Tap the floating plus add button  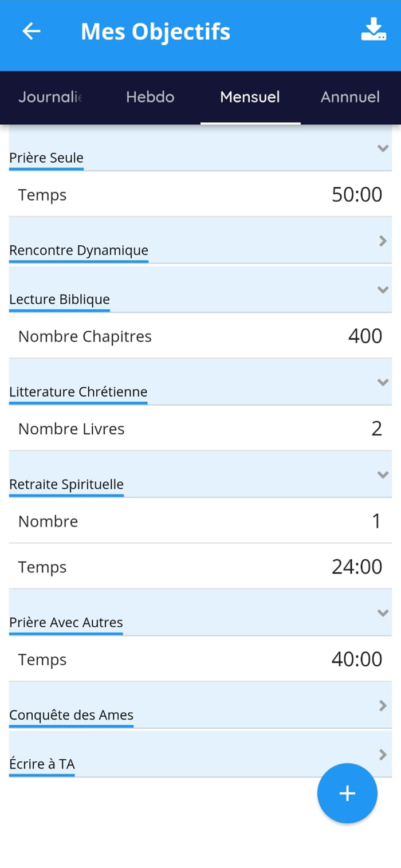(x=347, y=793)
